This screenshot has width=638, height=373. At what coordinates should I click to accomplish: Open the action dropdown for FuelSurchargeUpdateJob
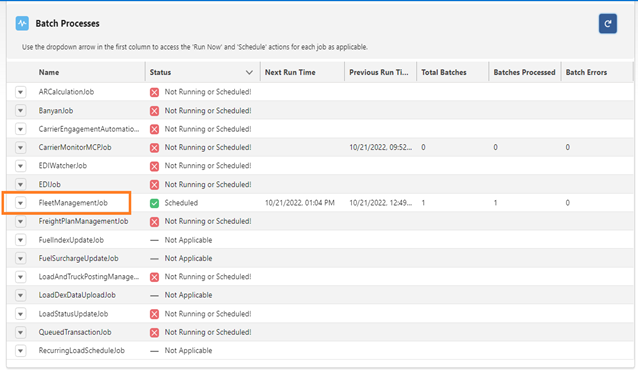pos(20,258)
